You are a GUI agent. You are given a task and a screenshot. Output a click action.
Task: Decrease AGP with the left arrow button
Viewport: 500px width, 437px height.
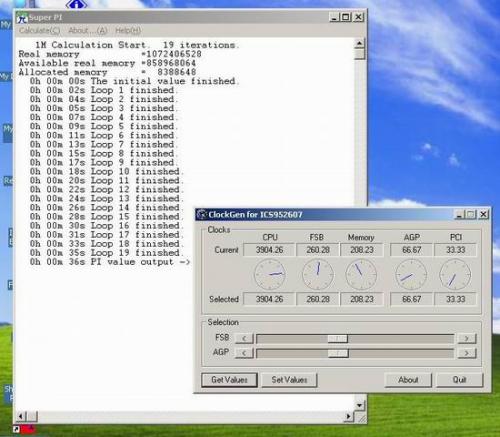tap(244, 353)
